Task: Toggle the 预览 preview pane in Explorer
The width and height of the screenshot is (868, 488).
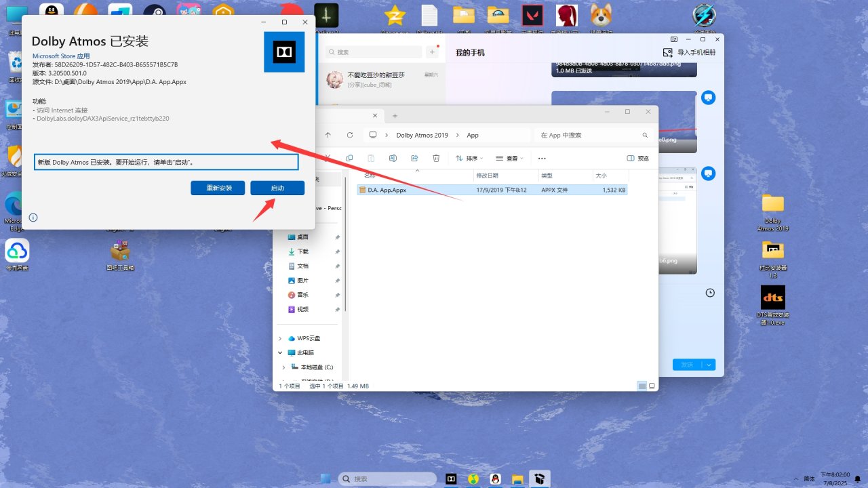Action: (638, 158)
